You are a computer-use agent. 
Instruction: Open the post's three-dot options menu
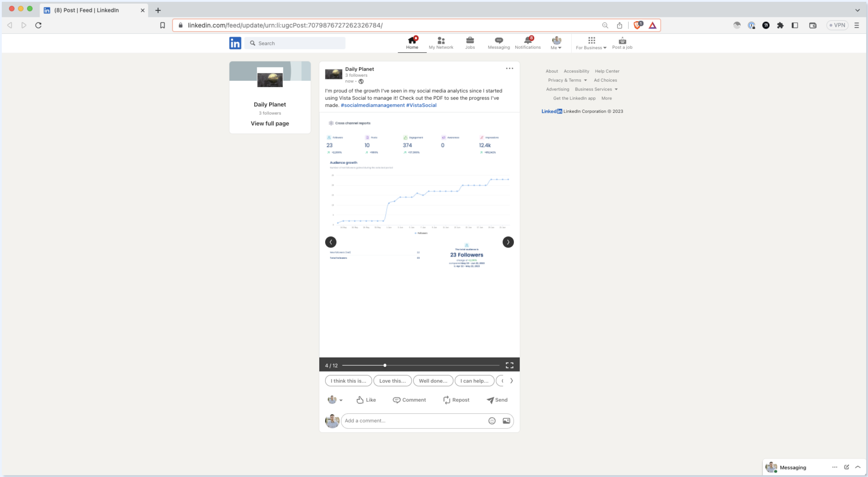[x=509, y=68]
